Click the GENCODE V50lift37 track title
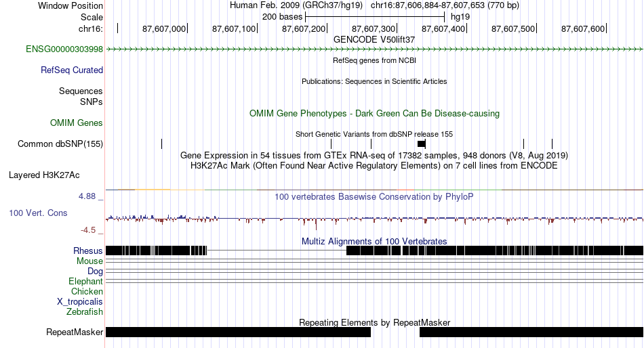The width and height of the screenshot is (644, 348). 374,40
